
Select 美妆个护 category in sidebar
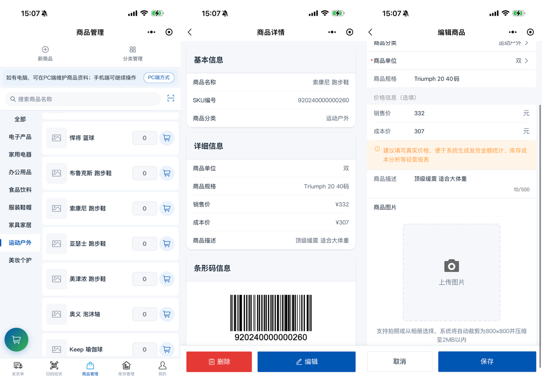point(20,260)
